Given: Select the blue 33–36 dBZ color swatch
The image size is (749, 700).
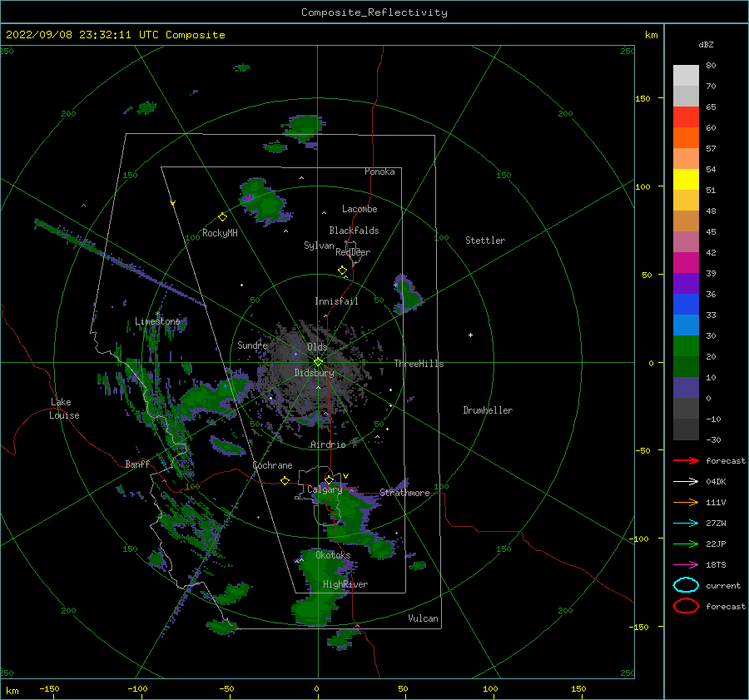Looking at the screenshot, I should coord(686,305).
